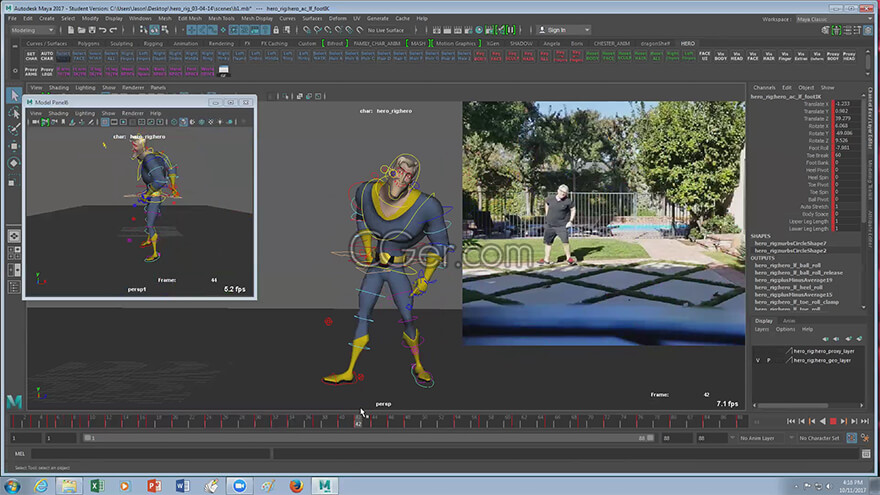The width and height of the screenshot is (880, 495).
Task: Stop playback with red stop button
Action: [x=833, y=421]
